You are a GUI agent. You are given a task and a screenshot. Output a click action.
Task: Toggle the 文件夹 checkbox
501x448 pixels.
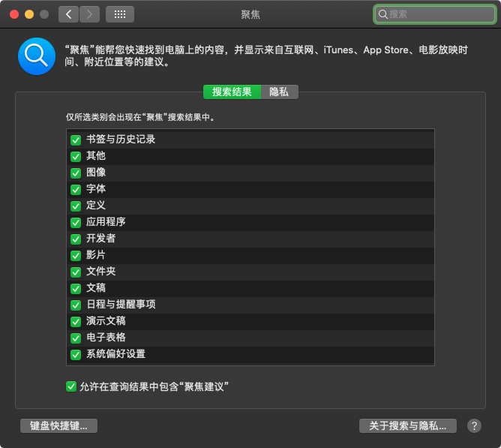tap(76, 272)
